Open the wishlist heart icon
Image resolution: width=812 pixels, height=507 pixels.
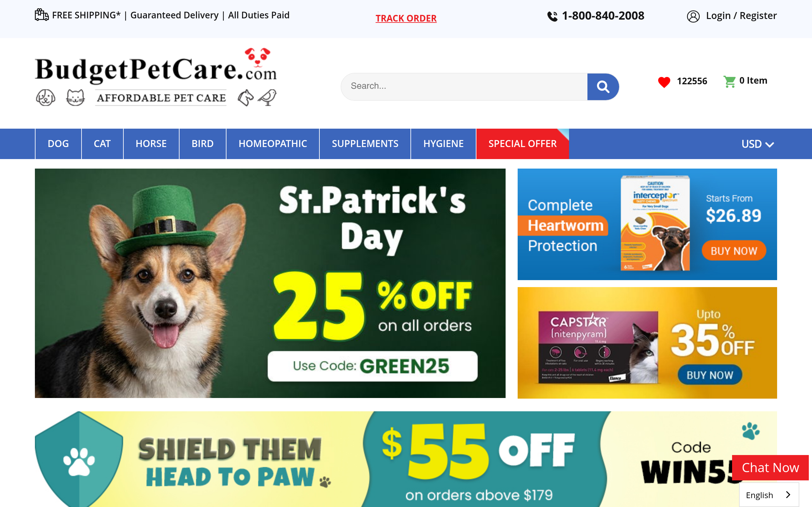pos(664,82)
